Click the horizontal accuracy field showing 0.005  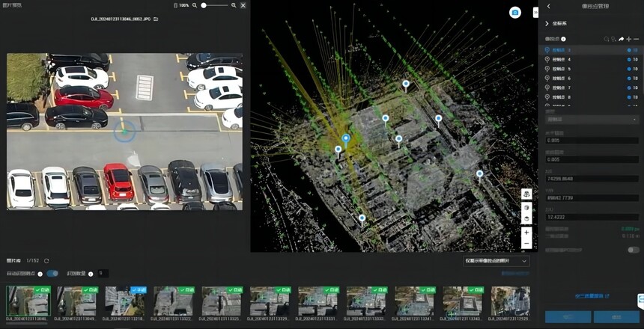click(x=592, y=141)
